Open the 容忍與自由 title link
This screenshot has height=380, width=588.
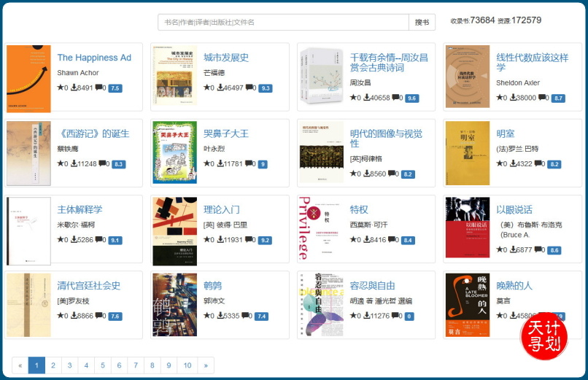point(372,285)
